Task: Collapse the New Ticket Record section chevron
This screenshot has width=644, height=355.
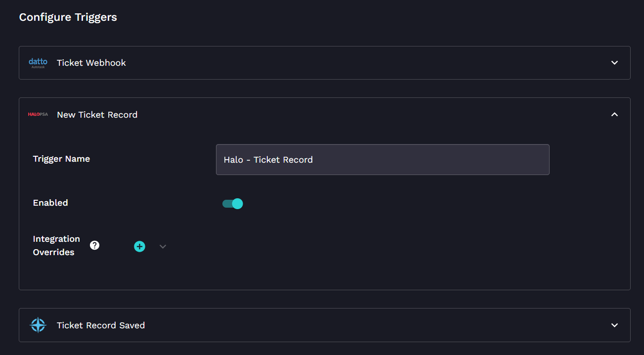Action: [x=614, y=114]
